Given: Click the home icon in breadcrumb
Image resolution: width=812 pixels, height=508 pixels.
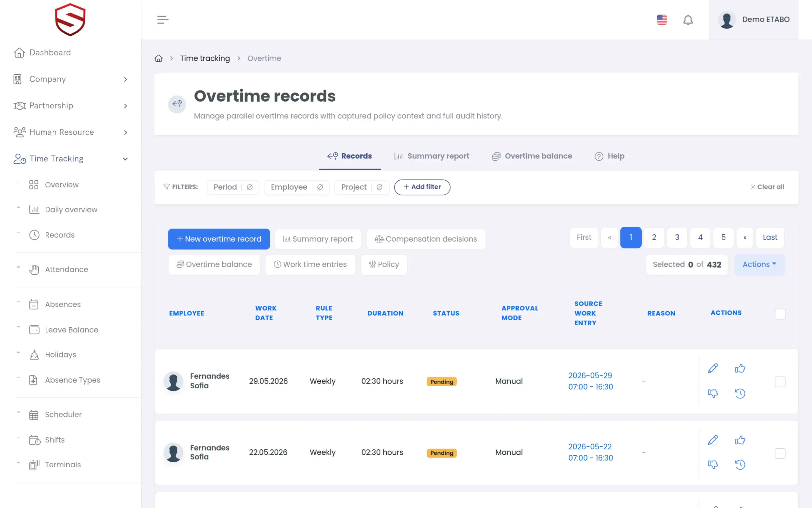Looking at the screenshot, I should 158,58.
